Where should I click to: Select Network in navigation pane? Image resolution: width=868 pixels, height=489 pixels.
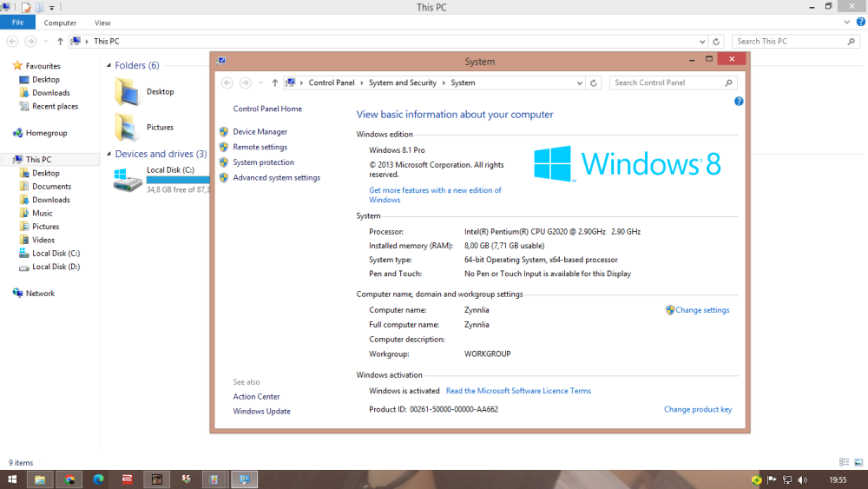click(x=40, y=294)
